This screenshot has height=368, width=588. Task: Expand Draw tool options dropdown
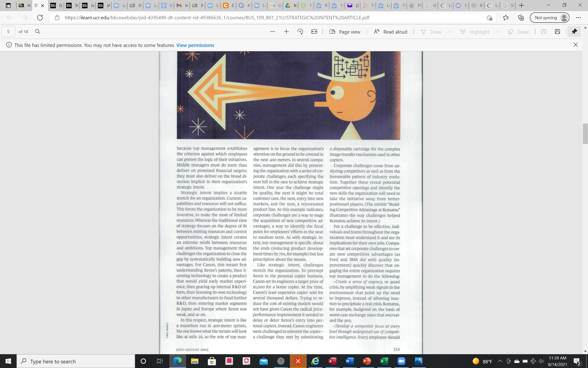tap(450, 32)
